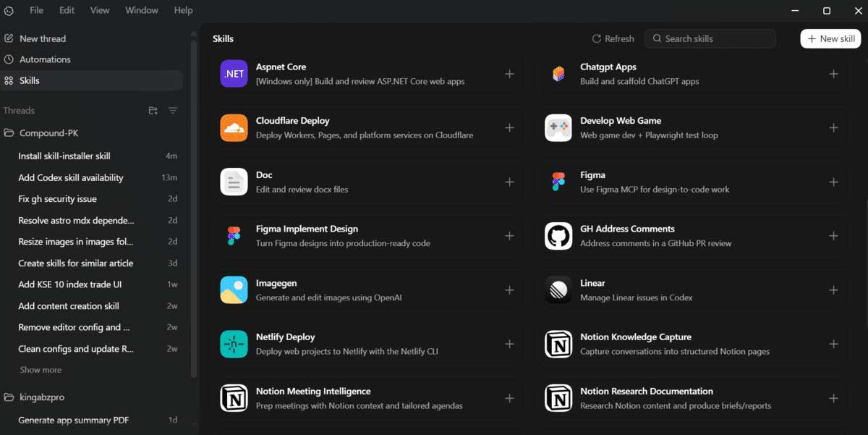Click the Figma Implement Design logo
This screenshot has height=435, width=868.
tap(234, 236)
